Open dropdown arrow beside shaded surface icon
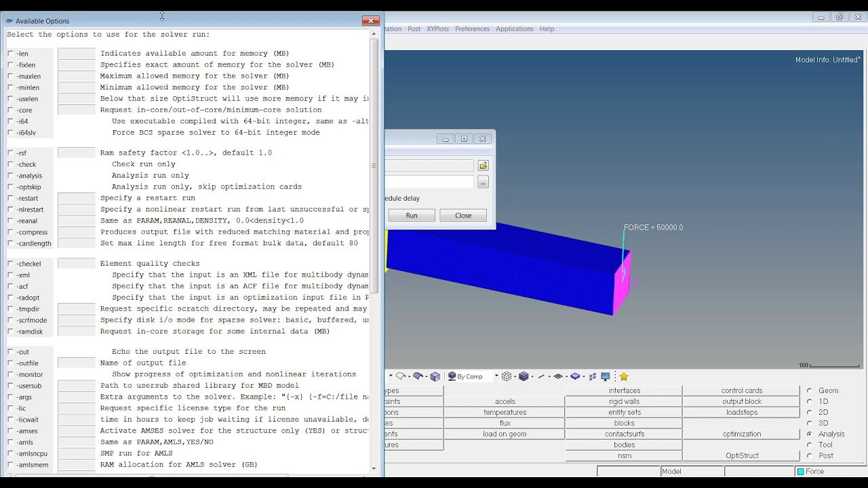This screenshot has width=868, height=488. pos(427,377)
